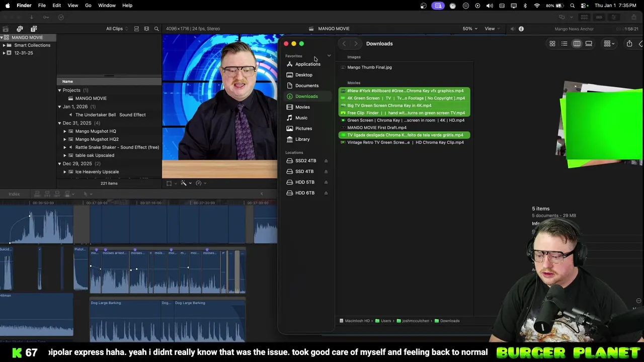Viewport: 644px width, 362px height.
Task: Toggle the Libraries sidebar icon in Final Cut
Action: coord(6,29)
